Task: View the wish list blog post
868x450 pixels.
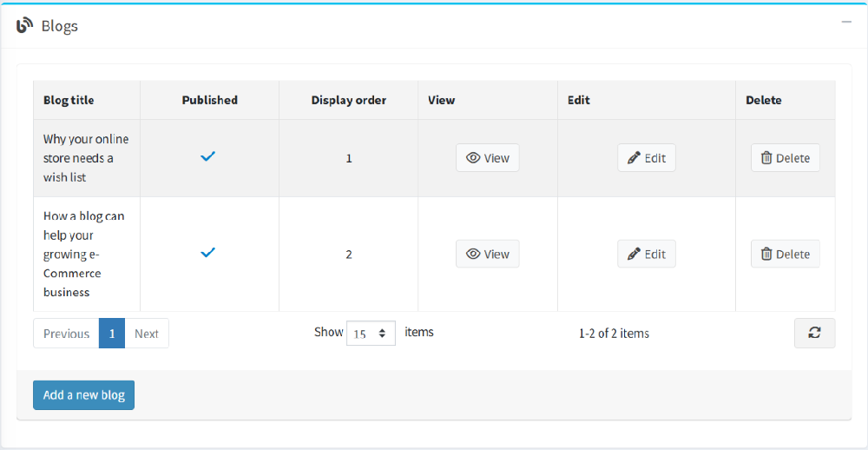Action: tap(487, 158)
